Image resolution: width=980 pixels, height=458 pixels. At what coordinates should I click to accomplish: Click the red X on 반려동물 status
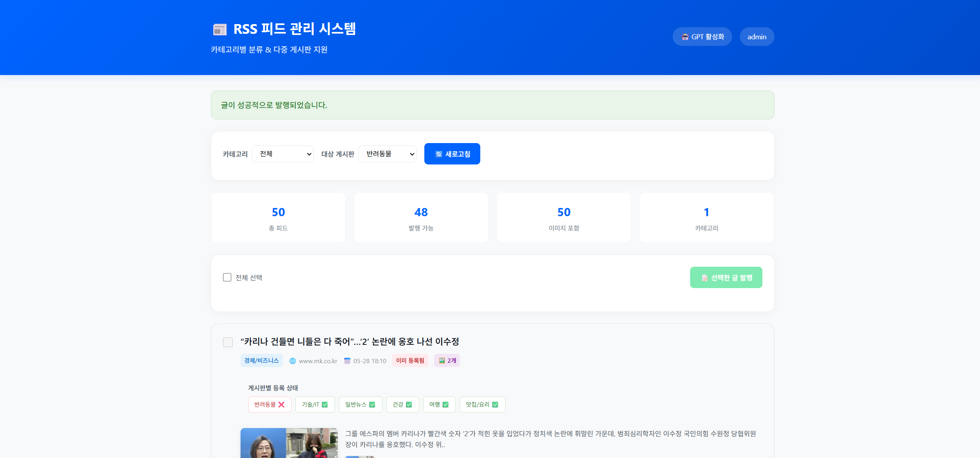[282, 405]
